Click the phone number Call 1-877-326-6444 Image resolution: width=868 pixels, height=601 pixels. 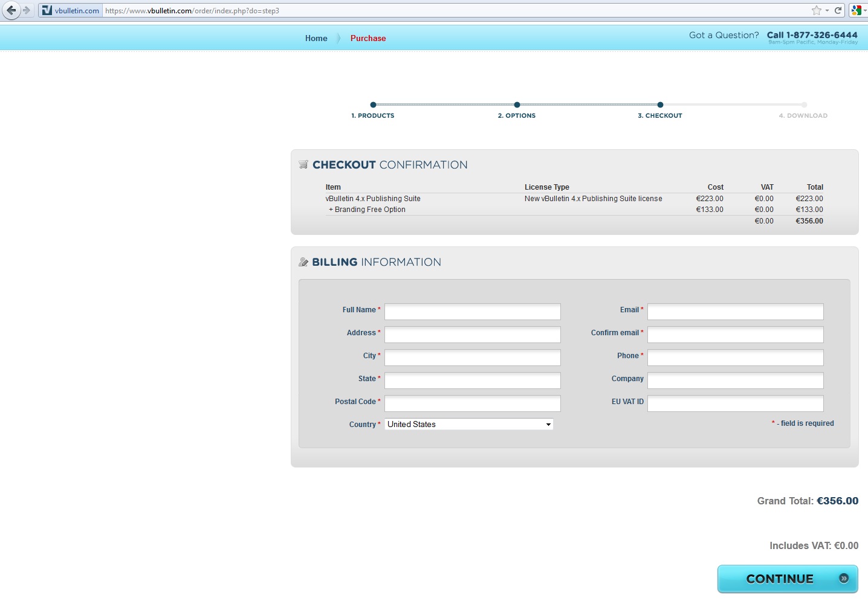tap(812, 35)
